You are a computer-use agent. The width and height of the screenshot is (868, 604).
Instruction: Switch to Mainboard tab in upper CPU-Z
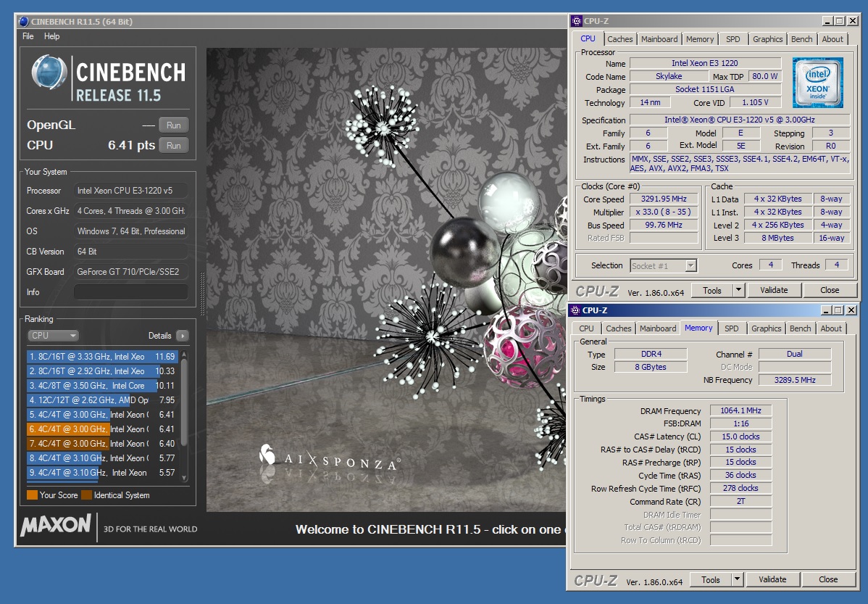point(659,39)
